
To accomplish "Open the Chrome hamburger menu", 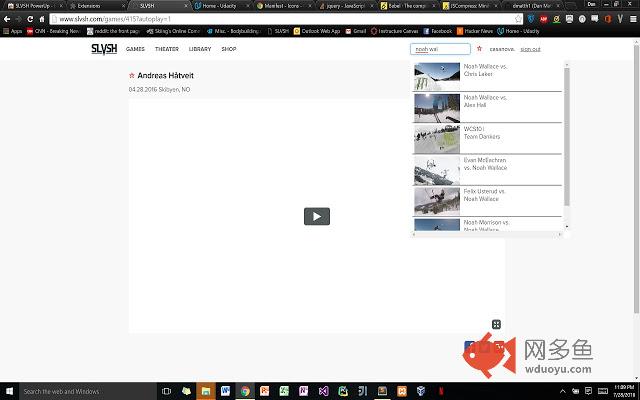I will click(x=633, y=19).
